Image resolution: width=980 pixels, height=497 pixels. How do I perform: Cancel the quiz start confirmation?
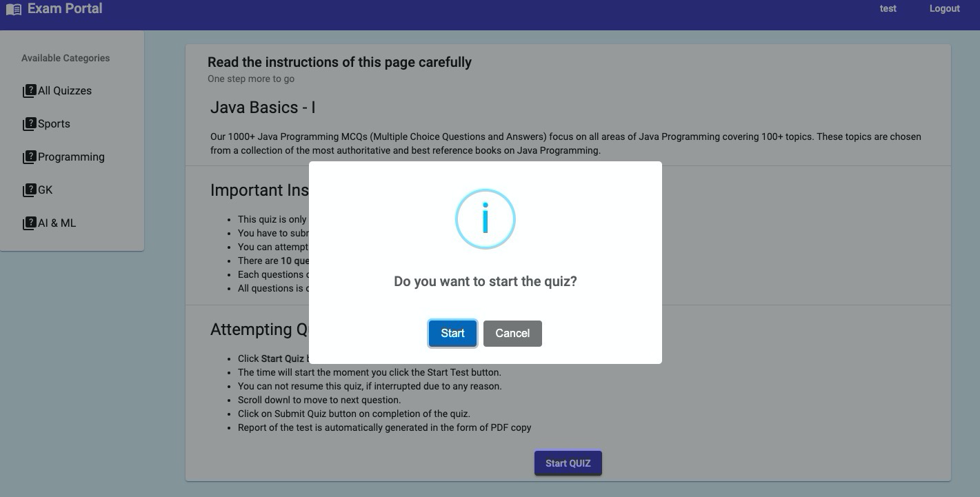[512, 333]
